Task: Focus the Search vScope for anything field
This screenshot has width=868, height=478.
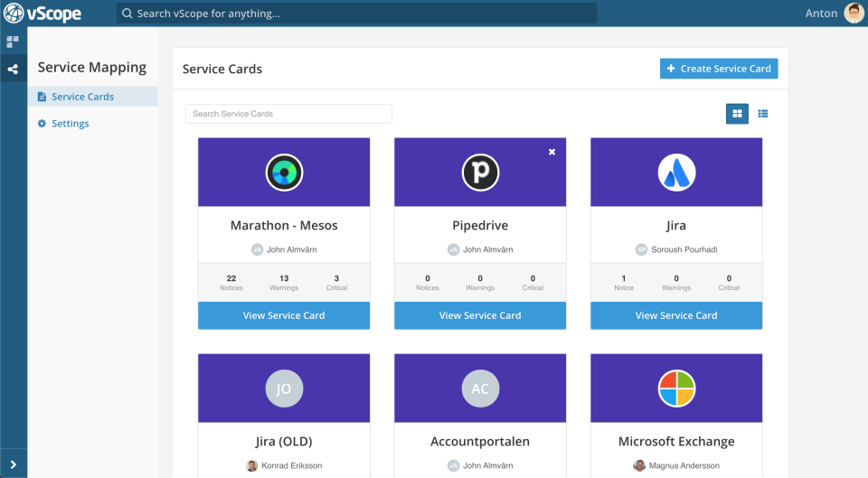Action: click(356, 14)
